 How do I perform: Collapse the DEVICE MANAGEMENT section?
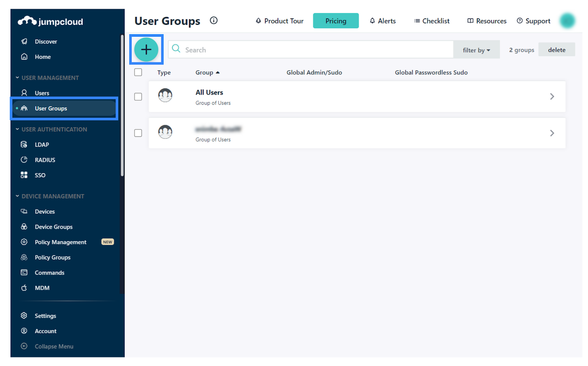click(x=50, y=196)
